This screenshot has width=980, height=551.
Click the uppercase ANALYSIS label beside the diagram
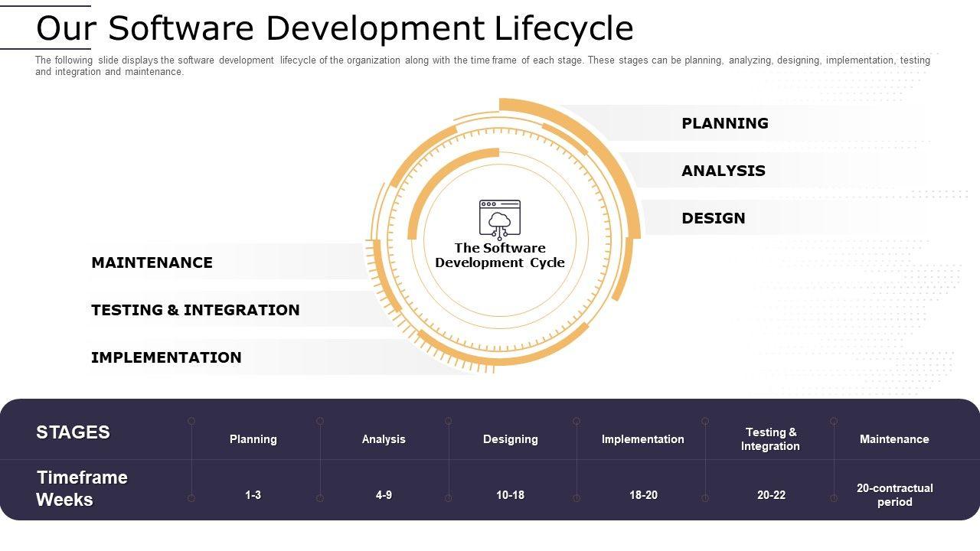click(723, 171)
